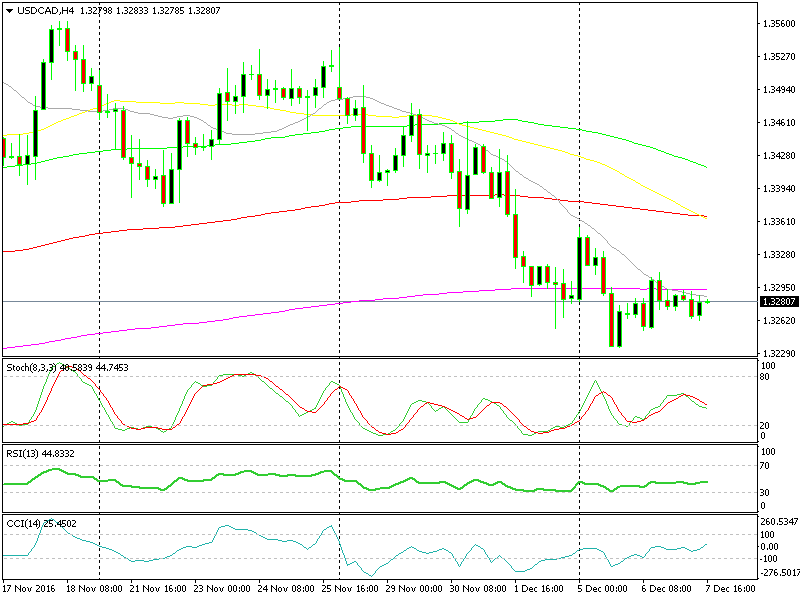Viewport: 800px width, 600px height.
Task: Select the 17 Nov 2016 time axis label
Action: [29, 589]
